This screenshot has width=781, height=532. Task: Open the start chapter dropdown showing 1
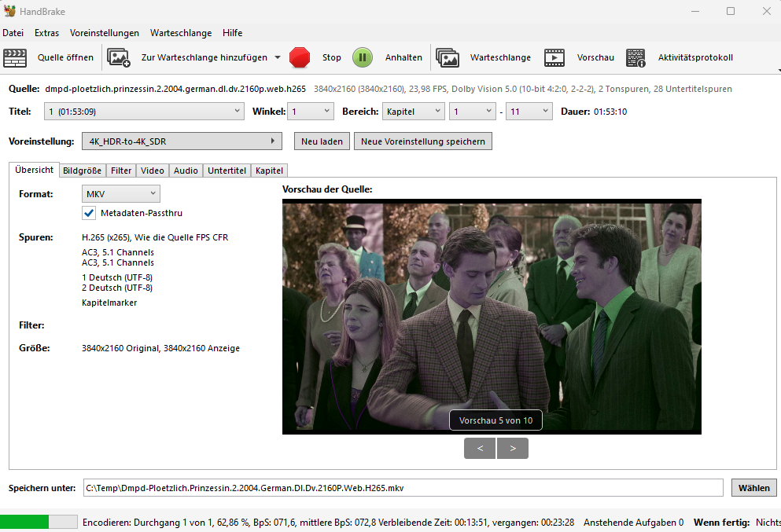tap(472, 112)
